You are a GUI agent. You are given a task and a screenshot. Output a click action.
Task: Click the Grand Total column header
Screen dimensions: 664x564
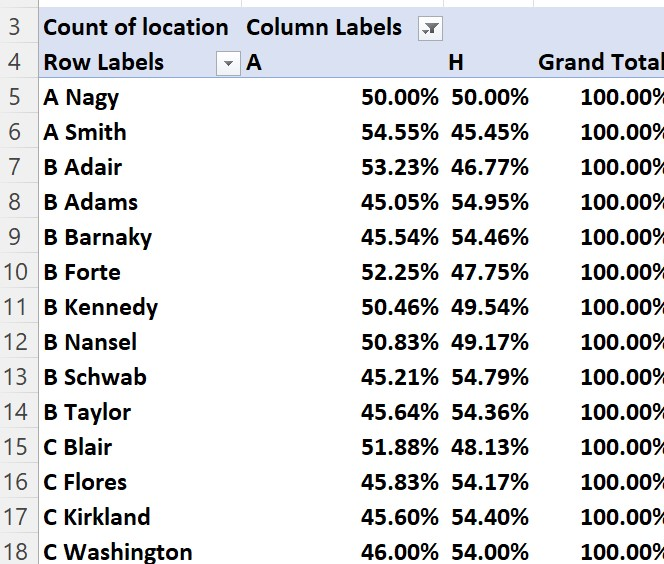(600, 63)
